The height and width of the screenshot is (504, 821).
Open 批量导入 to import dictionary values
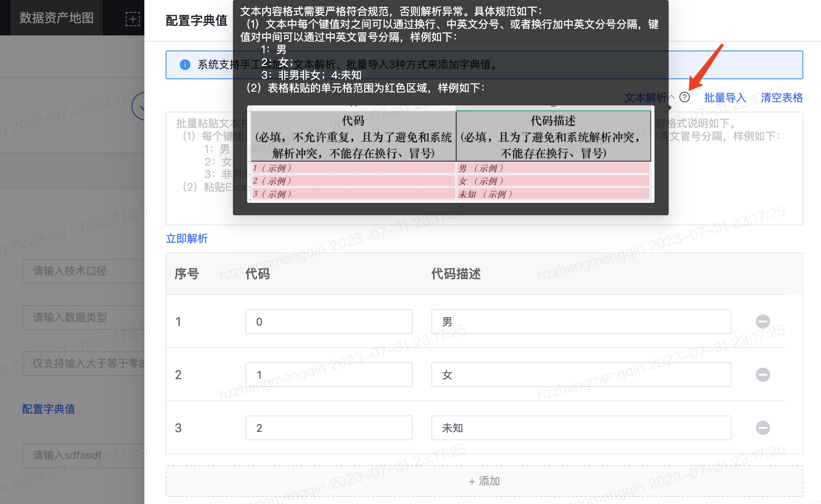click(x=724, y=98)
